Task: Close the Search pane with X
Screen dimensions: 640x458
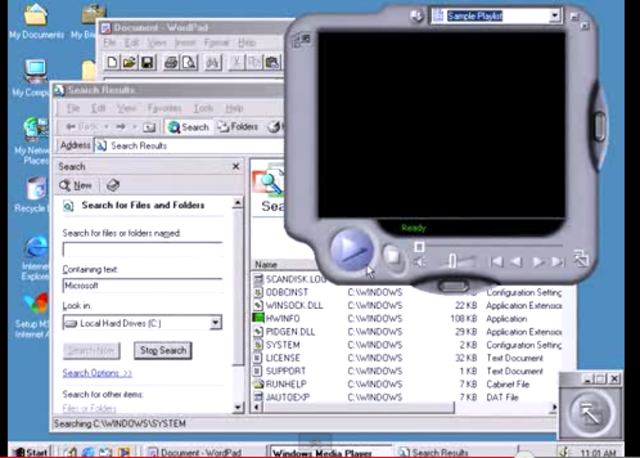Action: click(x=236, y=166)
